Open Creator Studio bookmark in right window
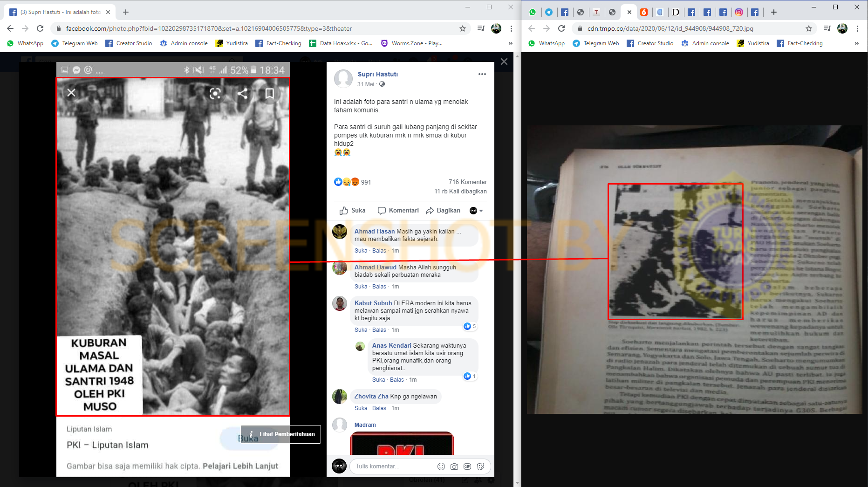This screenshot has width=868, height=487. tap(650, 43)
